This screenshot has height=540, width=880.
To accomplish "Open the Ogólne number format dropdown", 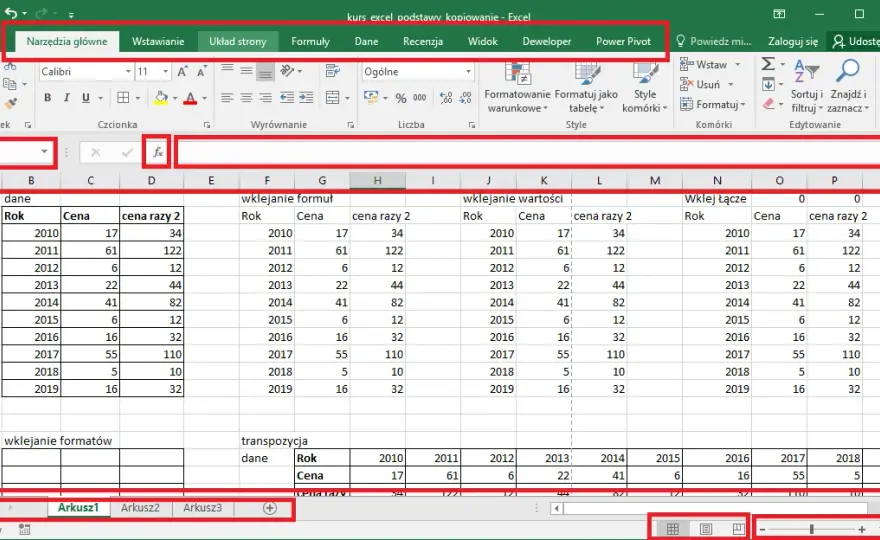I will (x=468, y=72).
